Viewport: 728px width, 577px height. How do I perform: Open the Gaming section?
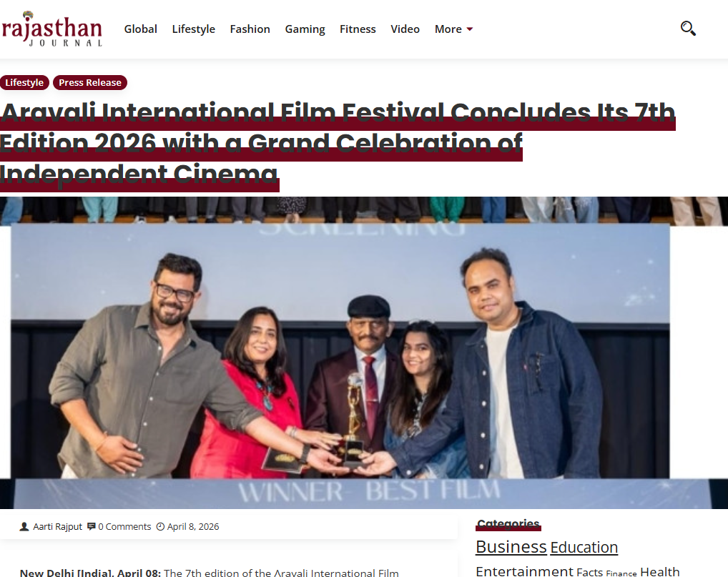coord(305,29)
